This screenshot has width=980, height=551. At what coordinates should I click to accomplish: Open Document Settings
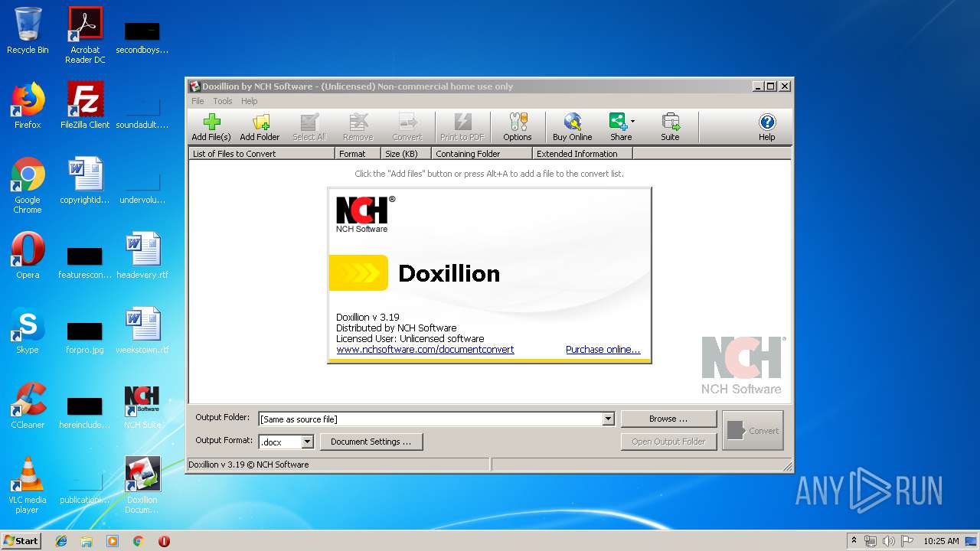click(371, 442)
